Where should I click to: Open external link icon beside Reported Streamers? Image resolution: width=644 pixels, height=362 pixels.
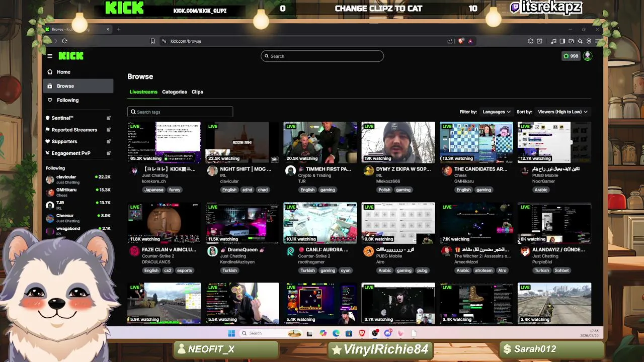(x=108, y=130)
